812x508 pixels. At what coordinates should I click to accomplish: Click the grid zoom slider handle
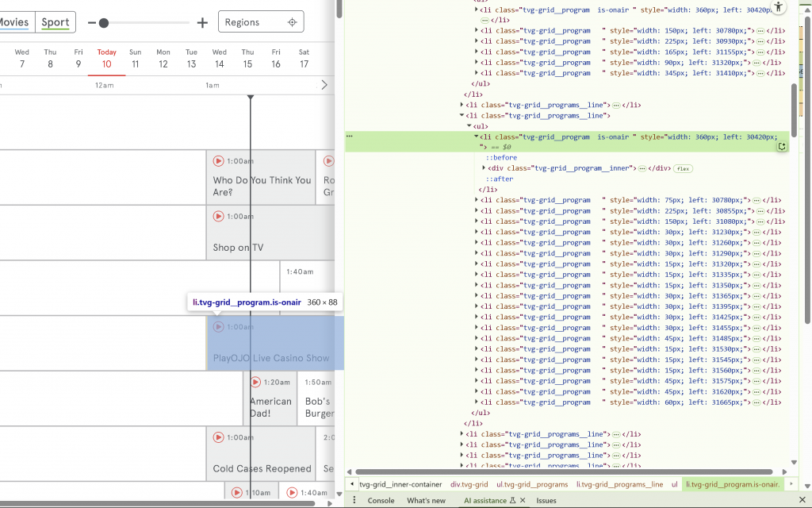[x=104, y=23]
